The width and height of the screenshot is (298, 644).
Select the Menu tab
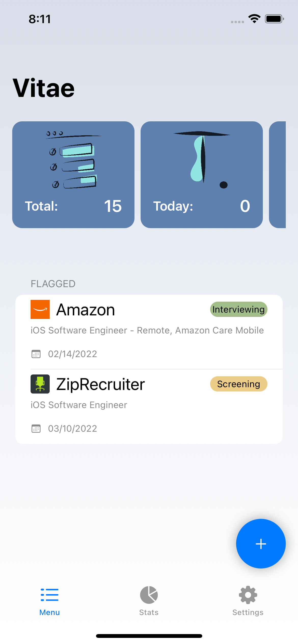50,601
